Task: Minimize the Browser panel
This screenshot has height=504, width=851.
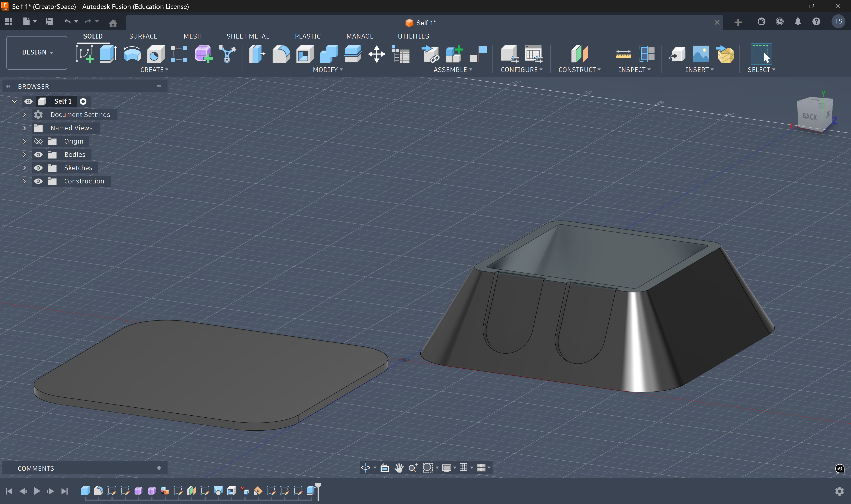Action: (159, 86)
